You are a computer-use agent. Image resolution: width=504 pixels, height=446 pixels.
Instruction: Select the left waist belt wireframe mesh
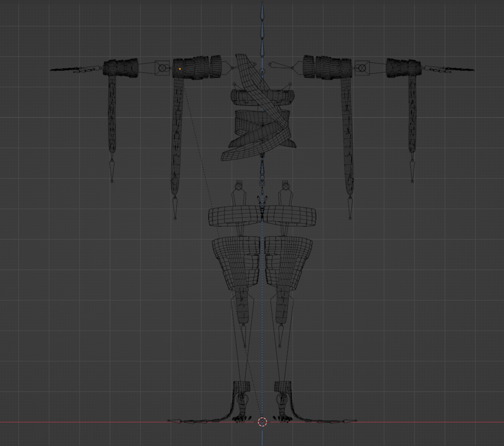[x=234, y=217]
